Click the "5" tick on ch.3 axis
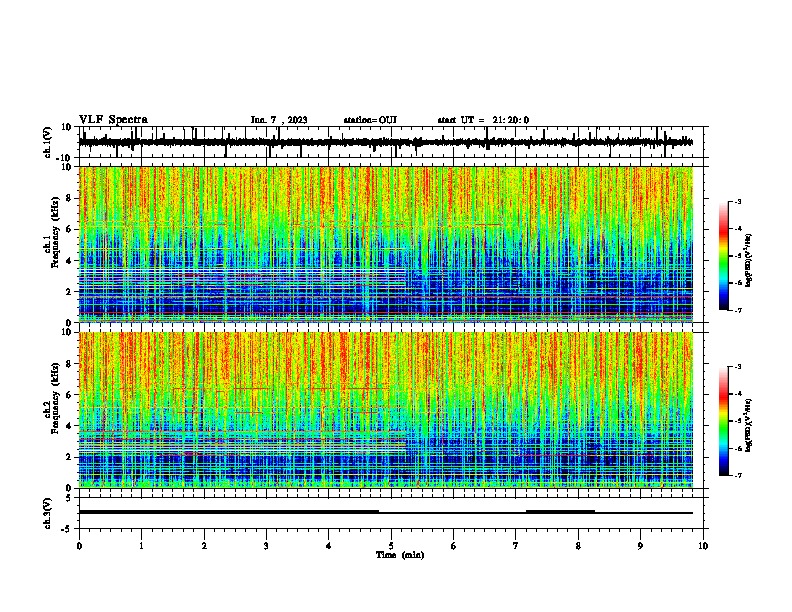Viewport: 792px width, 612px height. coord(69,498)
